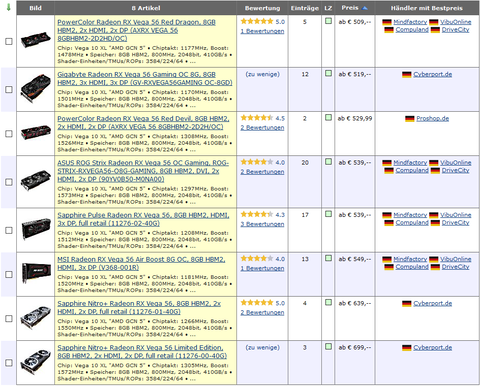The height and width of the screenshot is (386, 480).
Task: Click the LZ availability square for Gigabyte Gaming OC
Action: [x=328, y=73]
